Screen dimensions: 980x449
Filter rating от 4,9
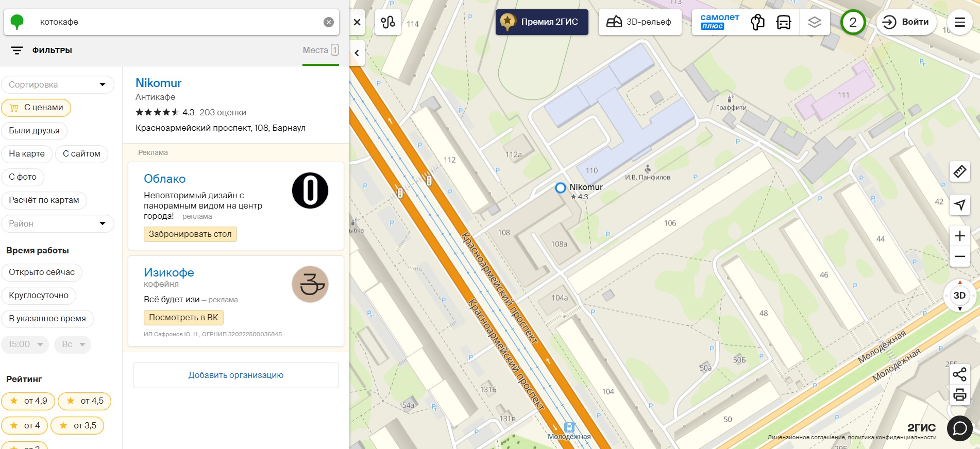[28, 401]
